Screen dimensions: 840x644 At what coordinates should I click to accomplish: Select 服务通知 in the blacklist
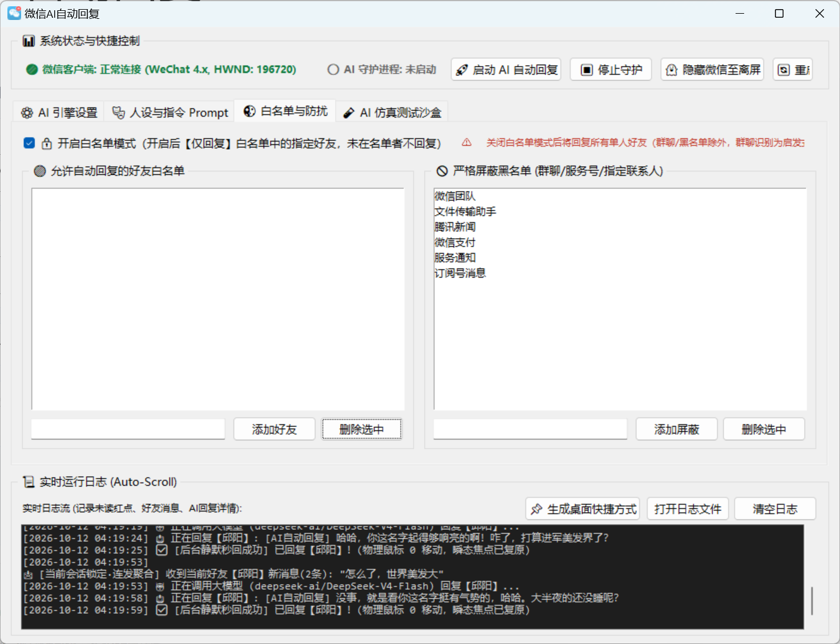click(455, 258)
